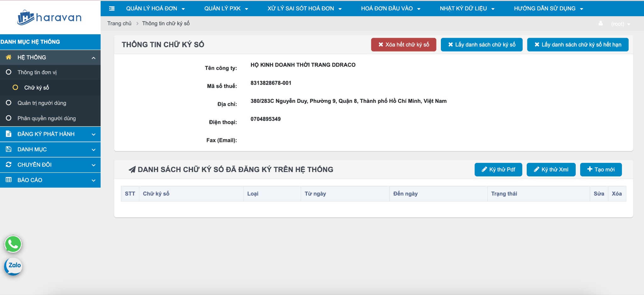Image resolution: width=644 pixels, height=295 pixels.
Task: Collapse the HỆ THỐNG section chevron
Action: pos(93,58)
